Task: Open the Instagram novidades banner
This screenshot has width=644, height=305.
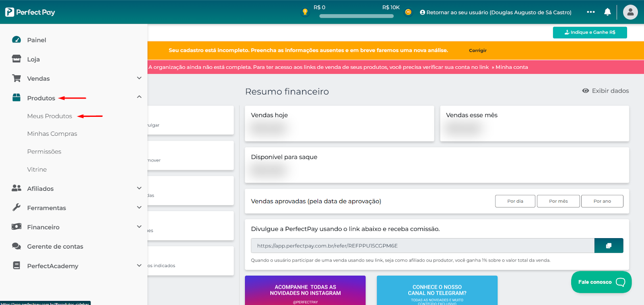Action: [305, 290]
